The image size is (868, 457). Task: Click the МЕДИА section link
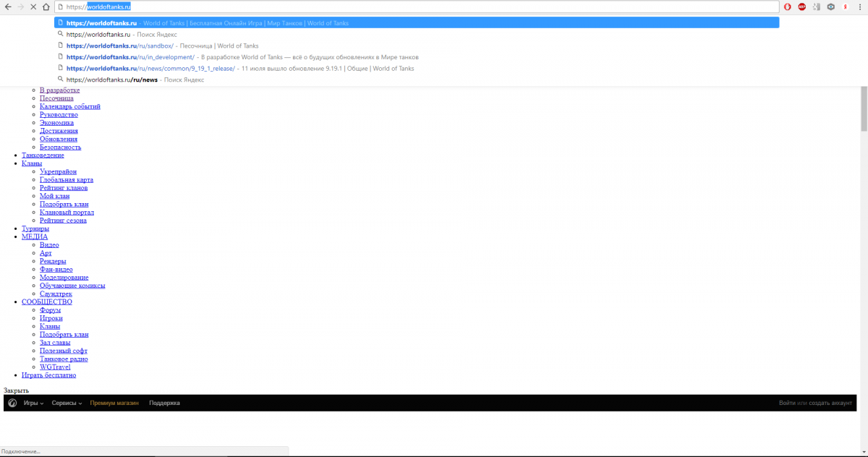click(35, 236)
